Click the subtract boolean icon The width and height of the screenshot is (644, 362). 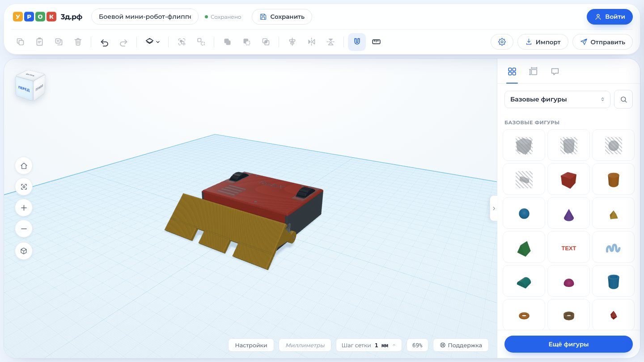tap(246, 42)
